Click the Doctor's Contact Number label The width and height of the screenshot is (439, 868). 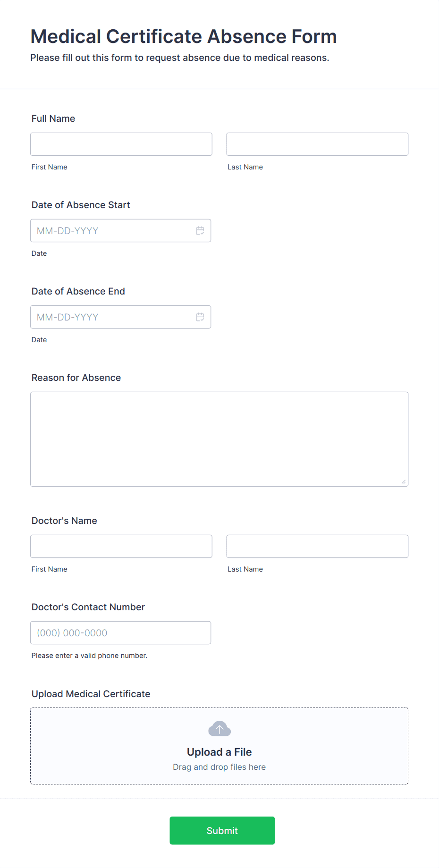pyautogui.click(x=88, y=607)
